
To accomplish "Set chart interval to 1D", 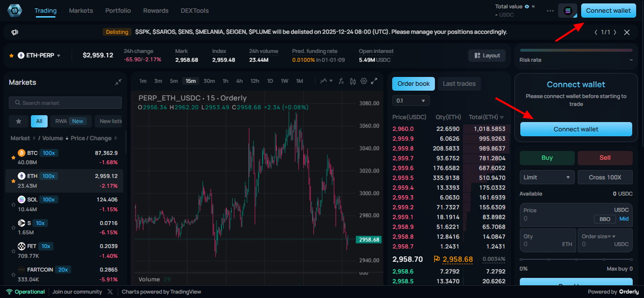I will click(270, 81).
